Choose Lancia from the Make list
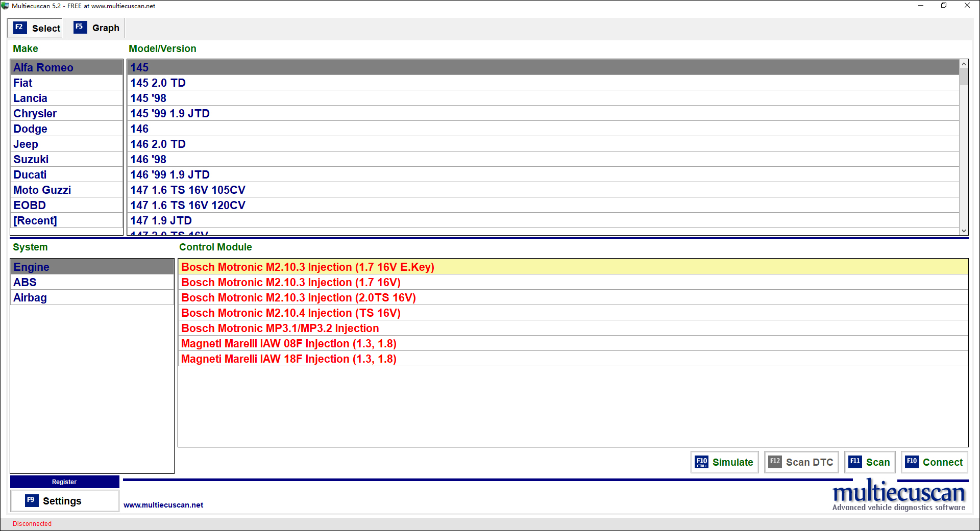The image size is (980, 531). pyautogui.click(x=66, y=98)
